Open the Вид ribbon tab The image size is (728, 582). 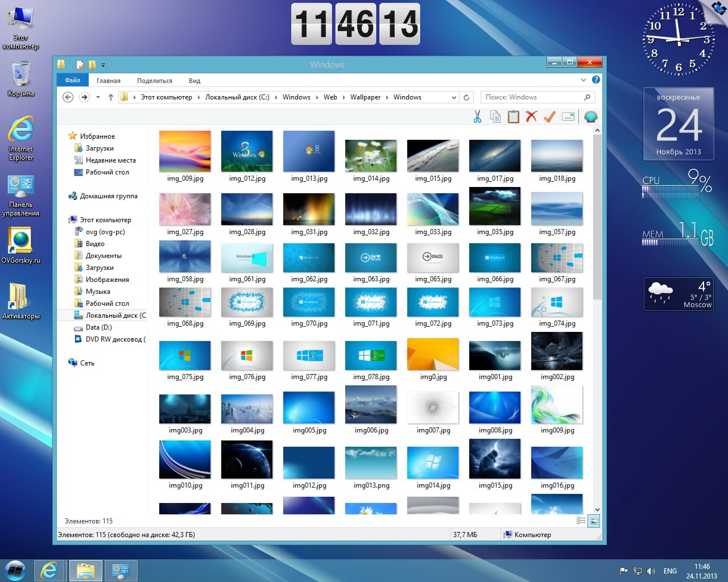coord(195,81)
